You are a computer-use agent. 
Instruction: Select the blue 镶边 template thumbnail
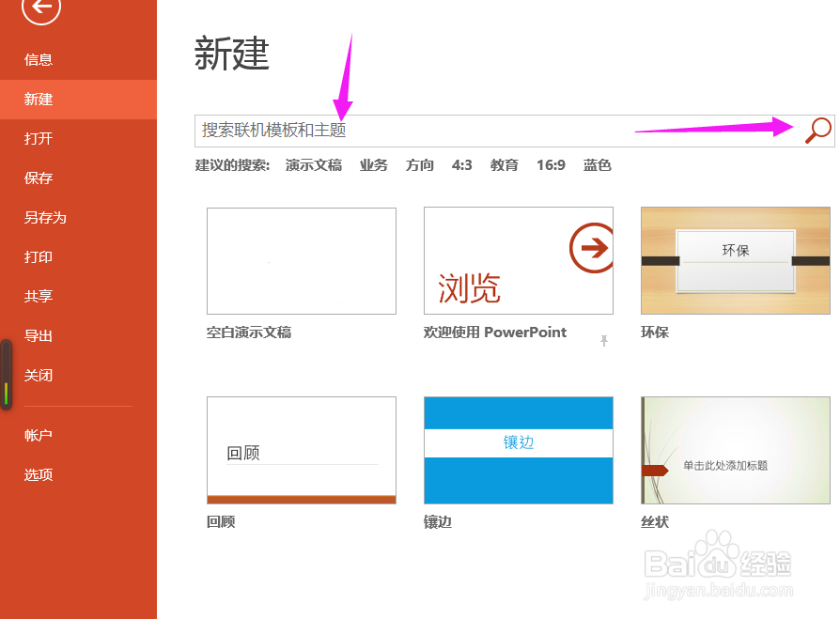[519, 450]
